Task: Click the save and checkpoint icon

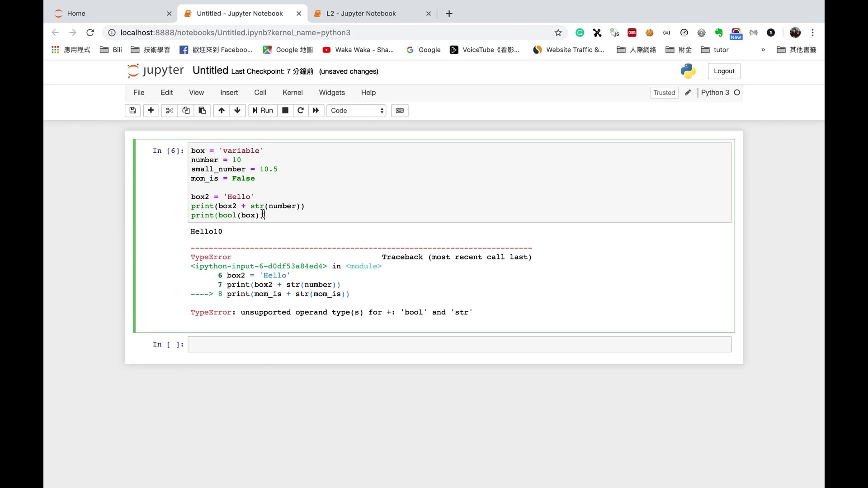Action: pos(132,110)
